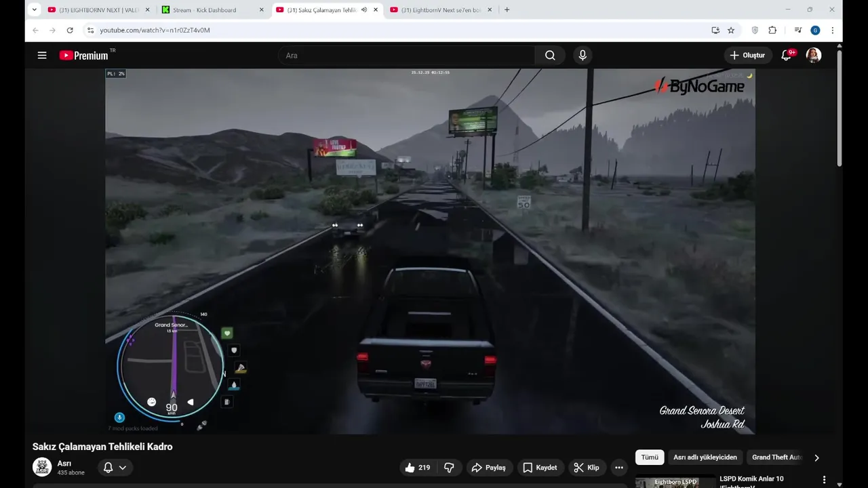This screenshot has width=868, height=488.
Task: Open a new tab with plus button
Action: click(507, 10)
